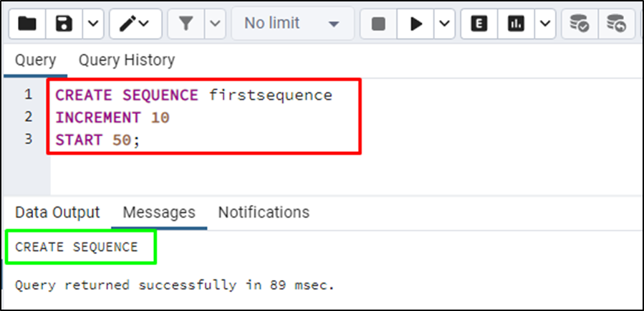Place cursor after START 50 in the editor
Viewport: 644px width, 311px height.
coord(141,140)
